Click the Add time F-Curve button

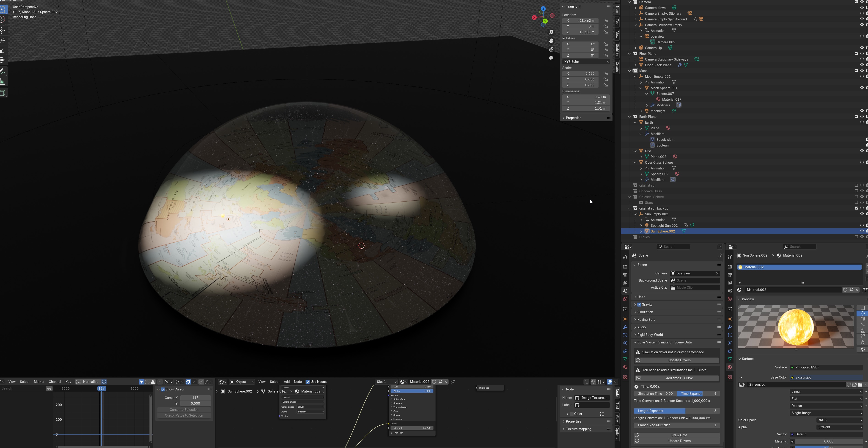coord(679,378)
